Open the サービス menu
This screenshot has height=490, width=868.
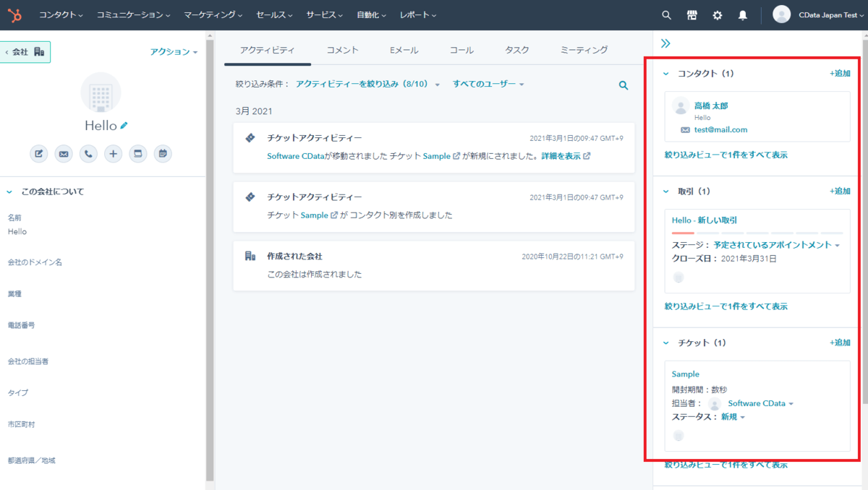coord(325,14)
